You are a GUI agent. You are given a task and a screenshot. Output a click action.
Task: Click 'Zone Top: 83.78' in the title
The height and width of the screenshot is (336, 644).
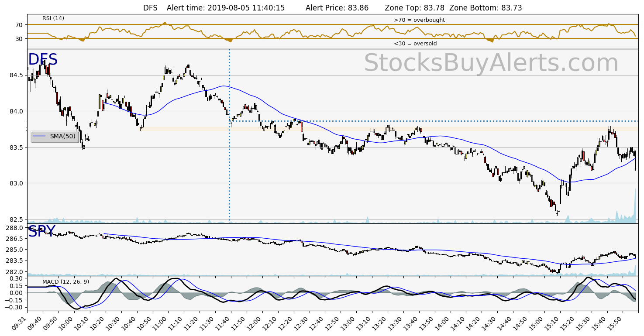point(414,8)
